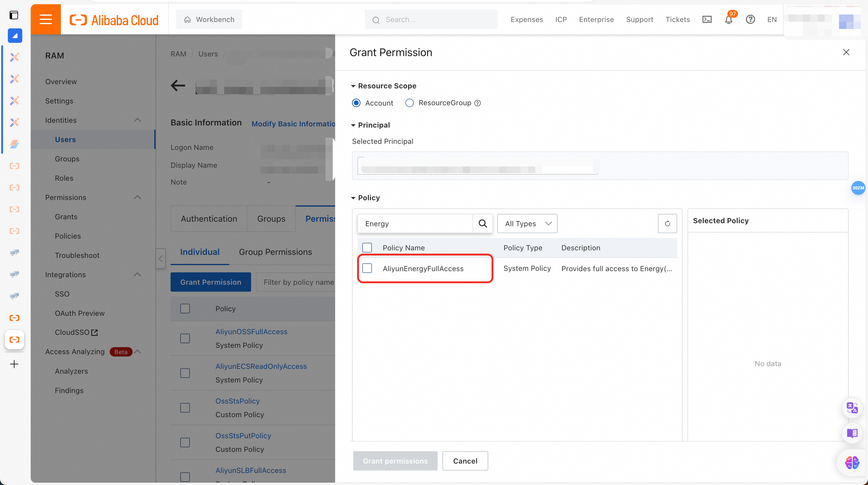The height and width of the screenshot is (485, 868).
Task: Switch to the Group Permissions tab
Action: [x=275, y=252]
